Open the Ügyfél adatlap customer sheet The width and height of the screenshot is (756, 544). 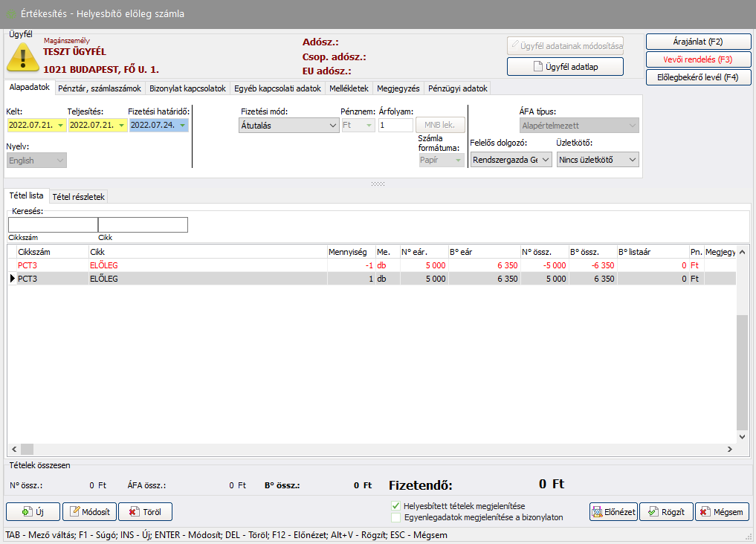click(x=565, y=67)
